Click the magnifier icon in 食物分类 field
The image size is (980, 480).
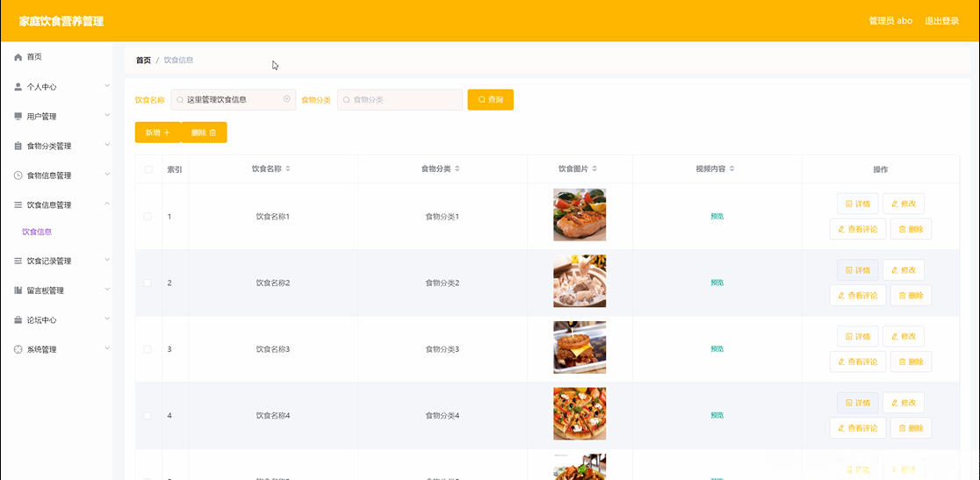coord(346,100)
